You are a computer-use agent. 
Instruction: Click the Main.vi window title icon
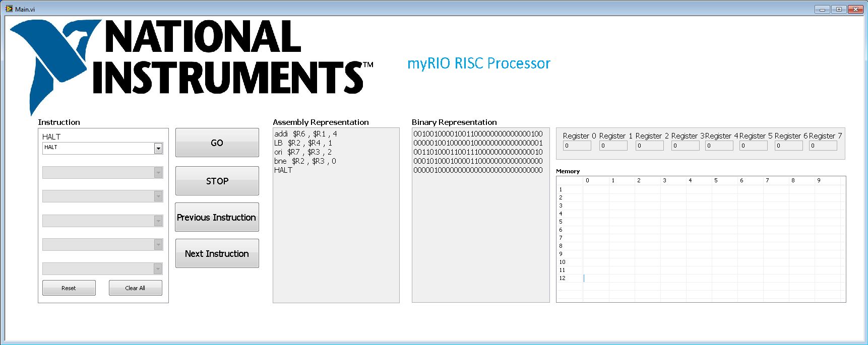click(9, 9)
